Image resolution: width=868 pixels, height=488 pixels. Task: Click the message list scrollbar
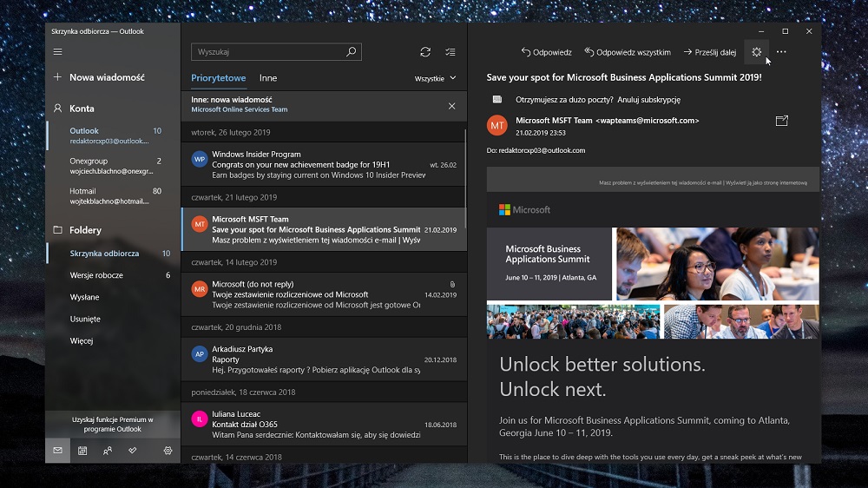[465, 177]
